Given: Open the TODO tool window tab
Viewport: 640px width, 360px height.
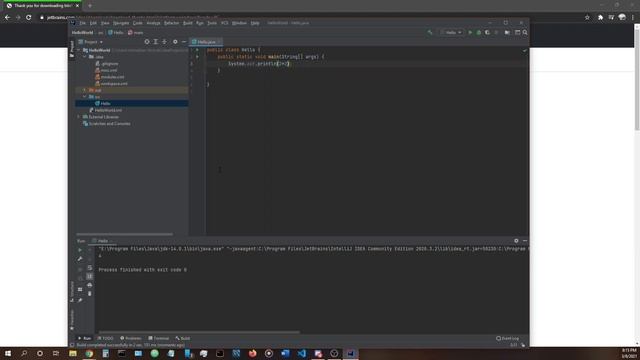Looking at the screenshot, I should [x=105, y=338].
